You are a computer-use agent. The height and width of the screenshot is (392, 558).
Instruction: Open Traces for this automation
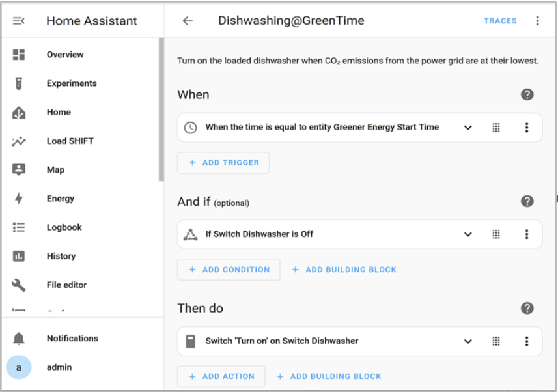point(500,21)
